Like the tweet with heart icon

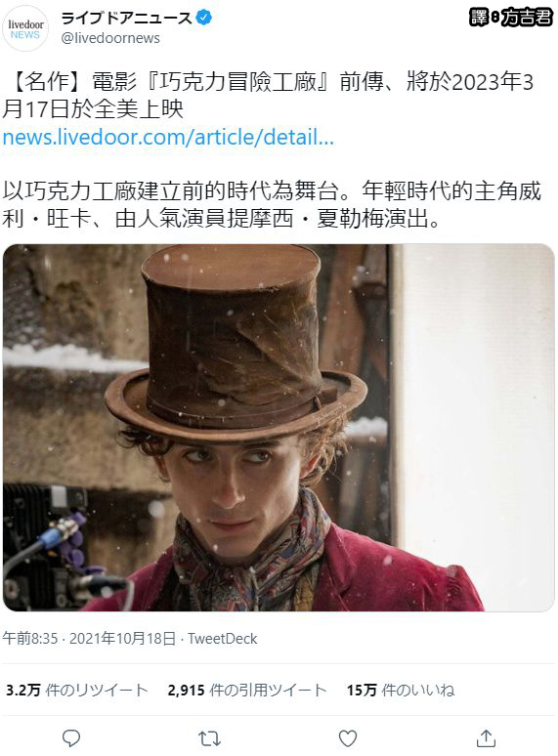(348, 738)
